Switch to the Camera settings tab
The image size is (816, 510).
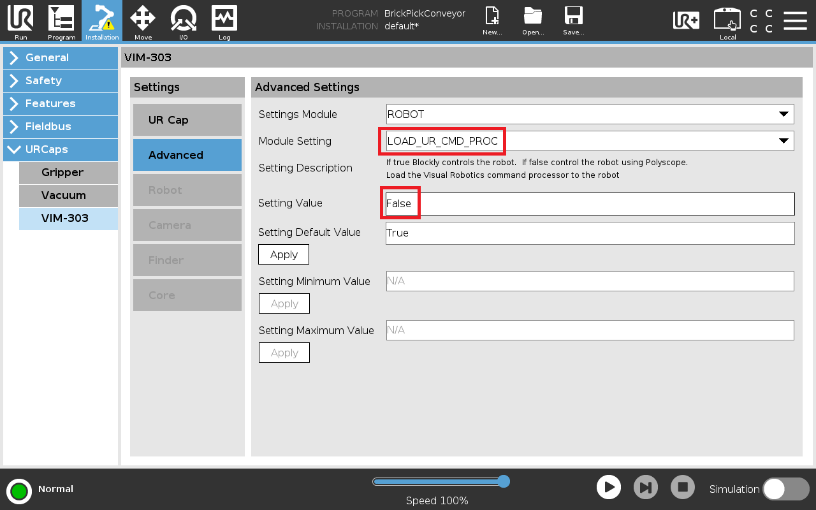coord(187,225)
